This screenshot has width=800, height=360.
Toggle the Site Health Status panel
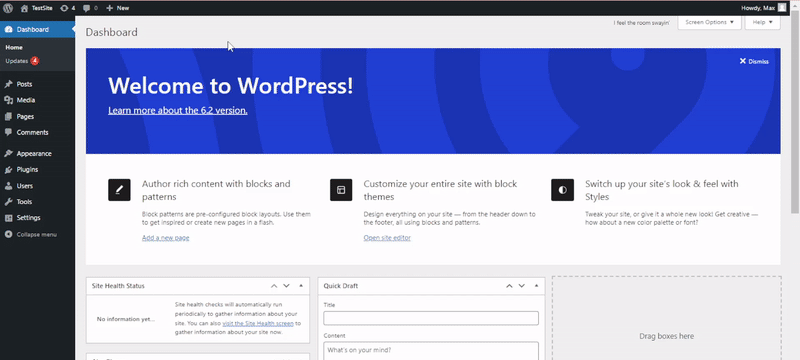(301, 286)
